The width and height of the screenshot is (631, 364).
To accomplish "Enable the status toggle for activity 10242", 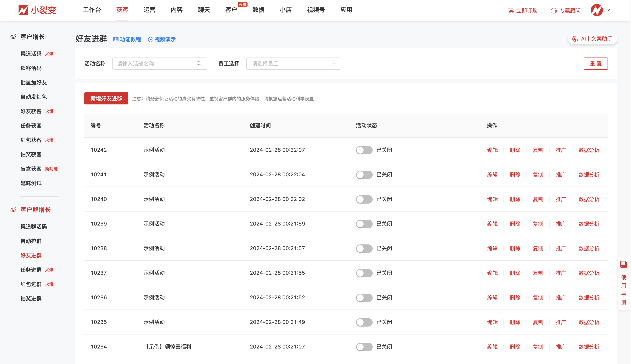I will click(x=364, y=150).
